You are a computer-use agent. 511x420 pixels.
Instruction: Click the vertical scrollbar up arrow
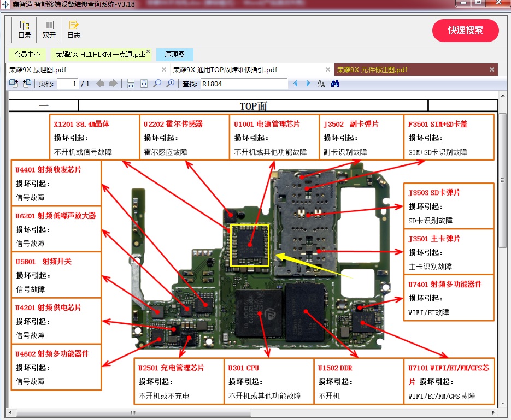click(502, 96)
